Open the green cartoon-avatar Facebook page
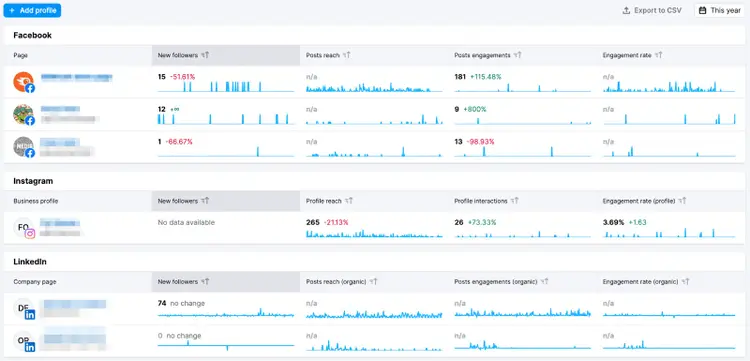Image resolution: width=750 pixels, height=361 pixels. point(23,114)
